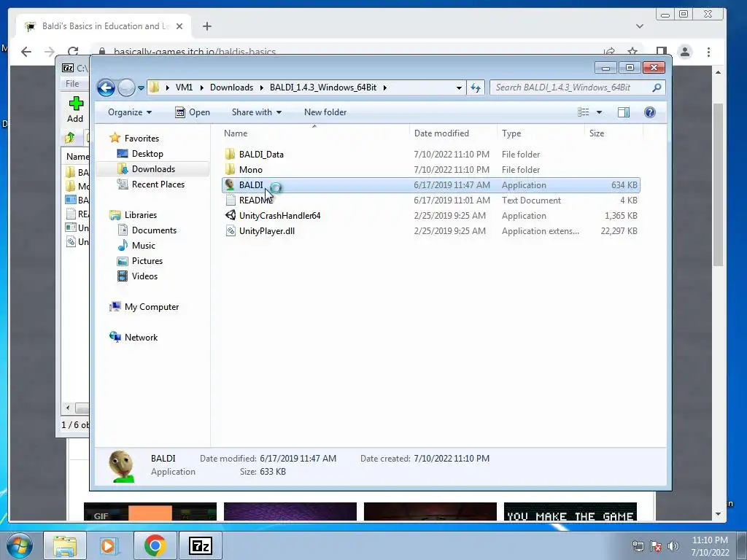This screenshot has width=747, height=560.
Task: Click the Add button in 7-Zip window
Action: coord(75,109)
